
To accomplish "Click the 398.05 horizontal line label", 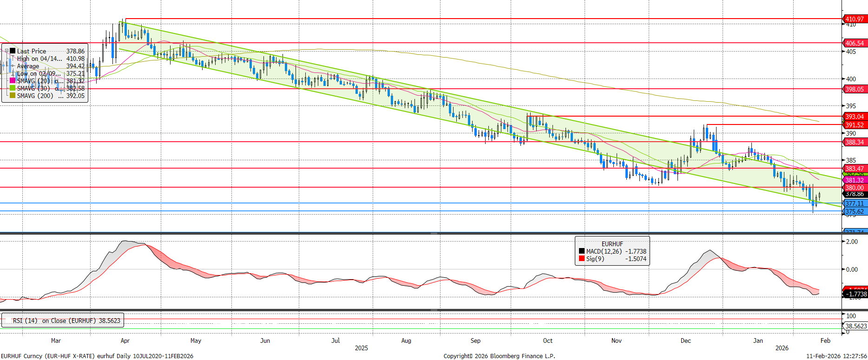I will click(x=855, y=89).
